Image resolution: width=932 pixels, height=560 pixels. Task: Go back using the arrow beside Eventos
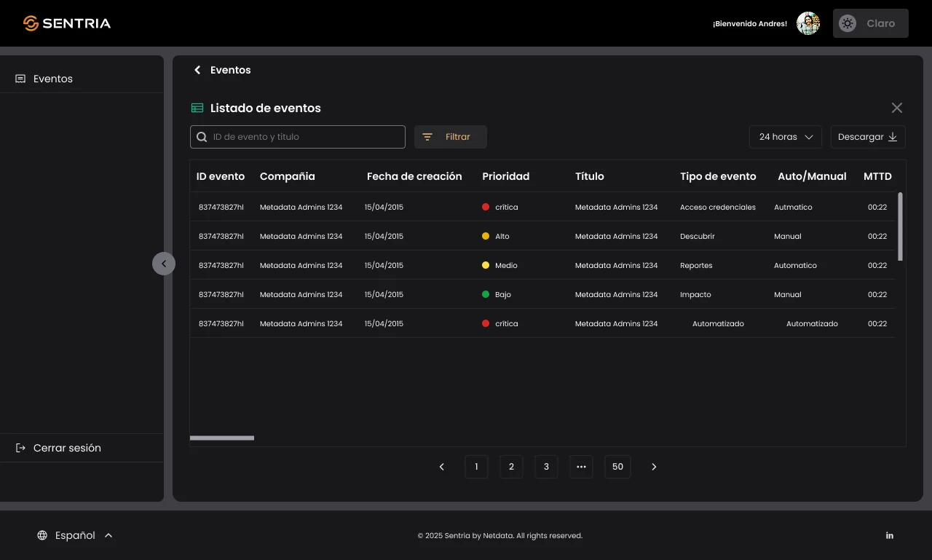coord(197,70)
